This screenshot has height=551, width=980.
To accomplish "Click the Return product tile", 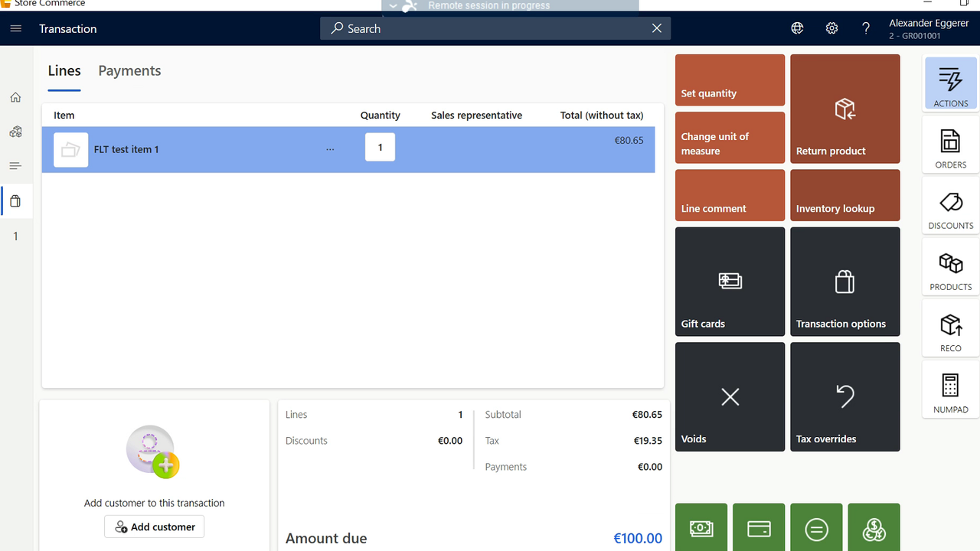I will point(844,109).
